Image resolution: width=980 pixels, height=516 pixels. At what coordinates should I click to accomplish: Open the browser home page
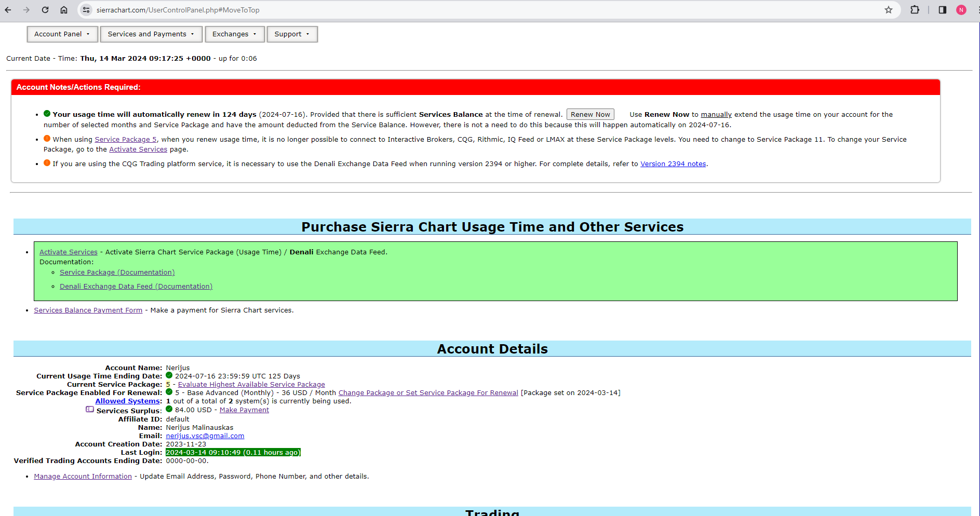tap(64, 10)
